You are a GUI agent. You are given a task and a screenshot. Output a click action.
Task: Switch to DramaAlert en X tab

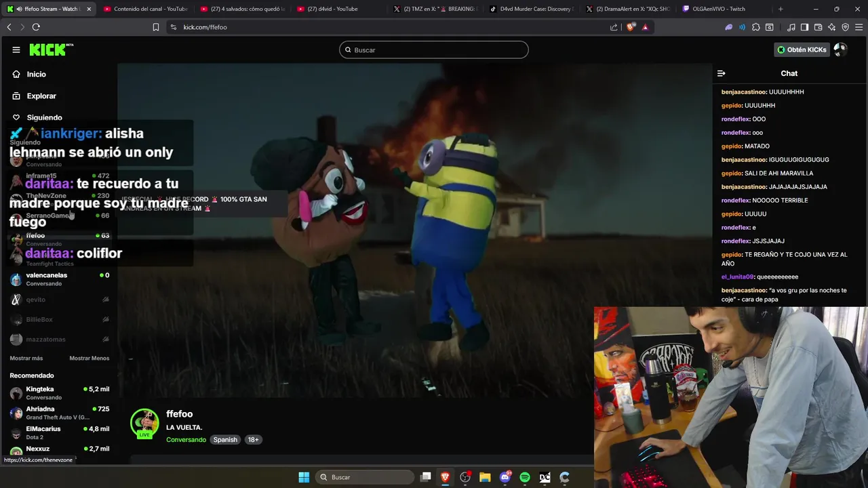click(x=629, y=9)
